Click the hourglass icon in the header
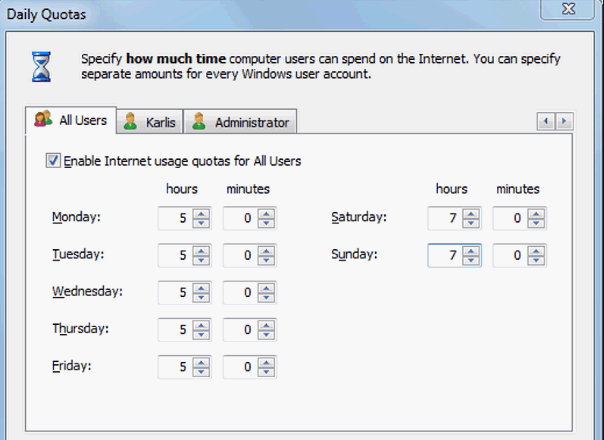This screenshot has width=604, height=440. (41, 67)
